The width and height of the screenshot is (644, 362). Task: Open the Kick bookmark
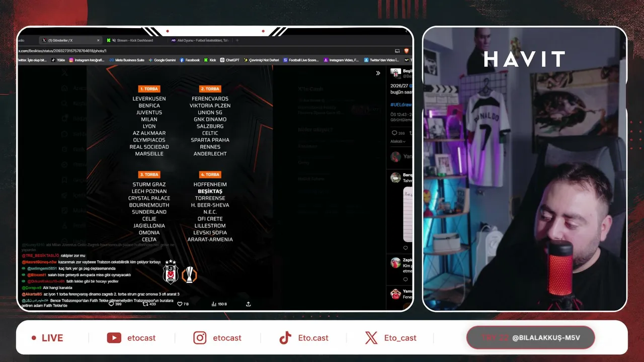tap(210, 60)
